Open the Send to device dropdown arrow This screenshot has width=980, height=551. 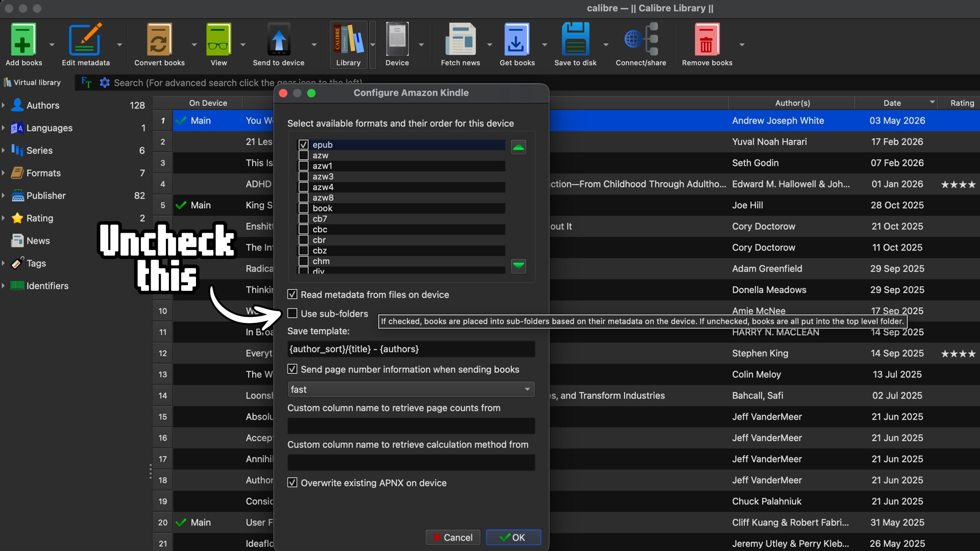(314, 45)
